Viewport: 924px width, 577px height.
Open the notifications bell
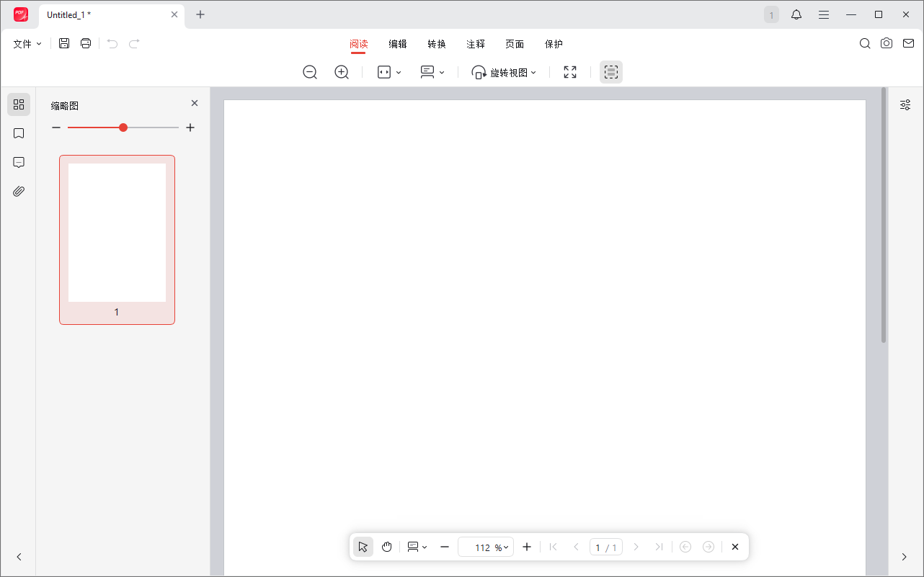(796, 14)
